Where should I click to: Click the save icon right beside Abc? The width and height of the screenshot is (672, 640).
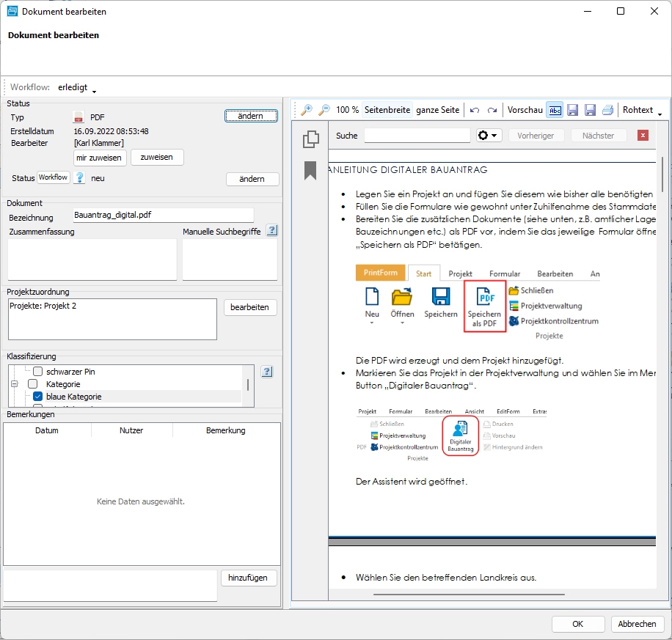[x=572, y=110]
